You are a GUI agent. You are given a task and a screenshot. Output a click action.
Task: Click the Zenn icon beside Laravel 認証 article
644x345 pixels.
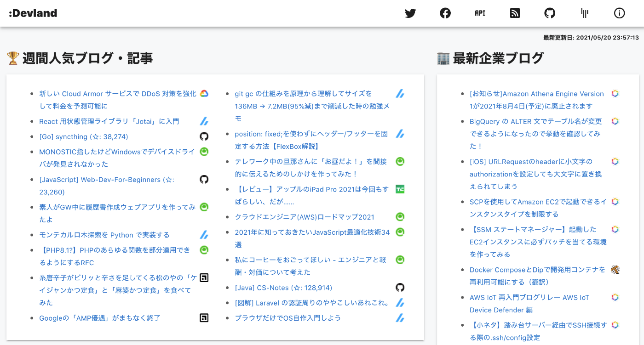coord(400,303)
